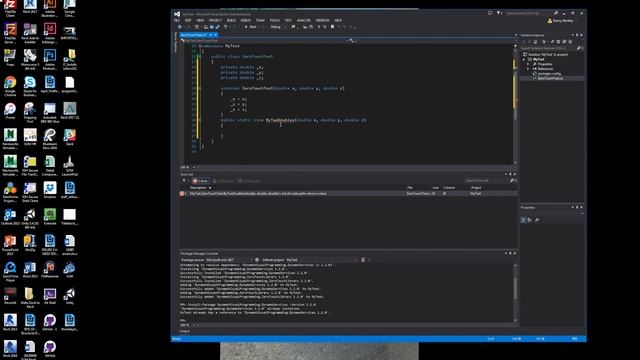Open the Google Chrome desktop shortcut
640x360 pixels.
10,86
